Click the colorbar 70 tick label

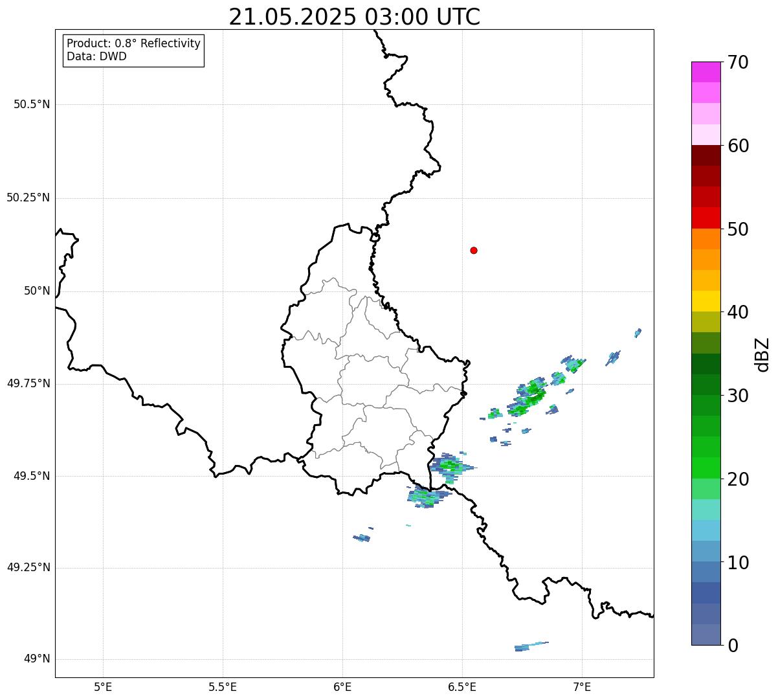pyautogui.click(x=738, y=62)
